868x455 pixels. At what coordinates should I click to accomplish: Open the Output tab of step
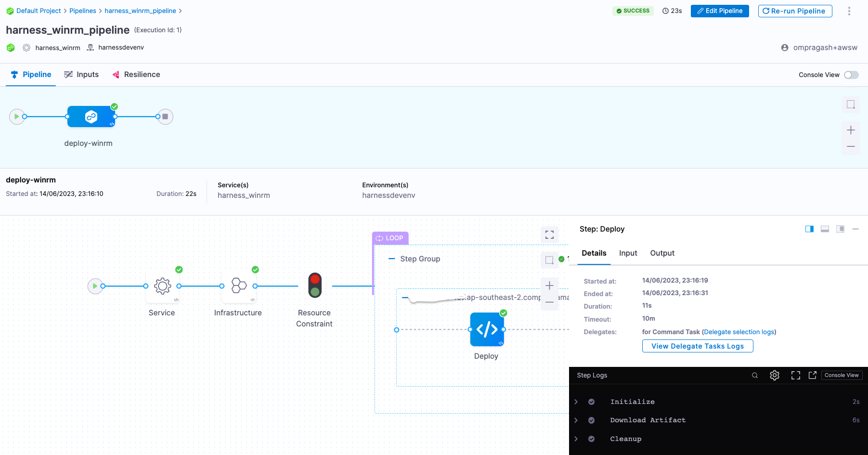click(662, 253)
